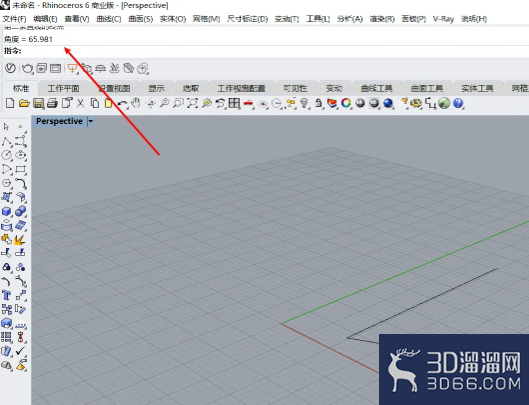Select the Rectangle tool

pyautogui.click(x=21, y=169)
